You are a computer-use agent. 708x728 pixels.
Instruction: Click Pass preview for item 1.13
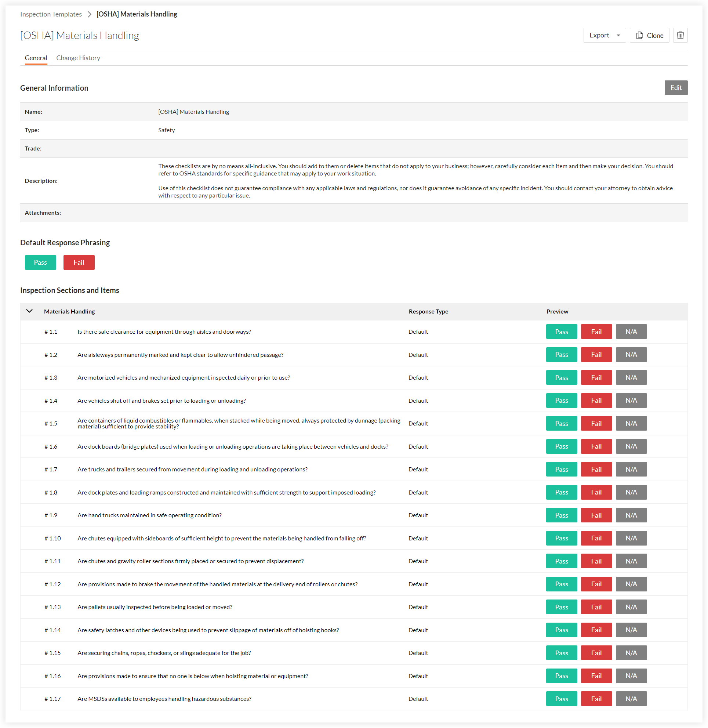pos(561,607)
